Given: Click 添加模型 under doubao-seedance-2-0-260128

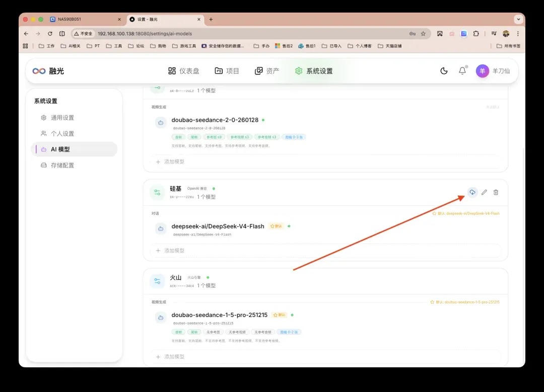Looking at the screenshot, I should 325,162.
